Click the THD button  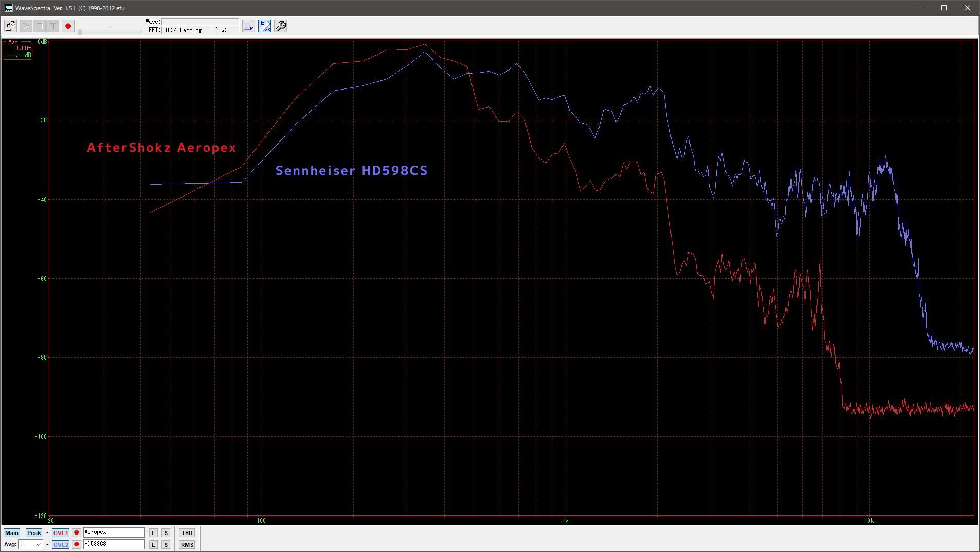(187, 533)
